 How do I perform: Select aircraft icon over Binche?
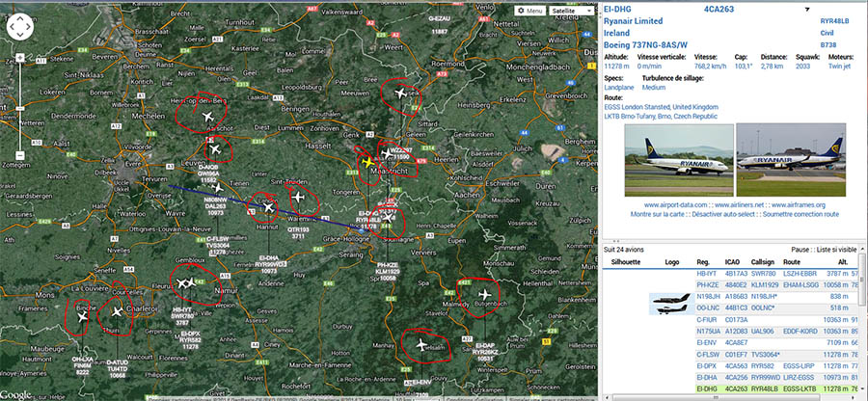pos(83,316)
